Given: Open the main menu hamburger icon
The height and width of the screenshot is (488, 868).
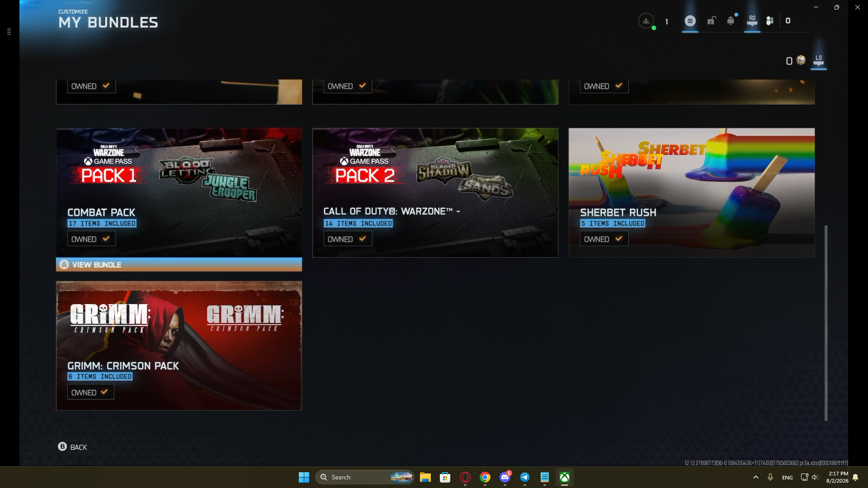Looking at the screenshot, I should (690, 21).
